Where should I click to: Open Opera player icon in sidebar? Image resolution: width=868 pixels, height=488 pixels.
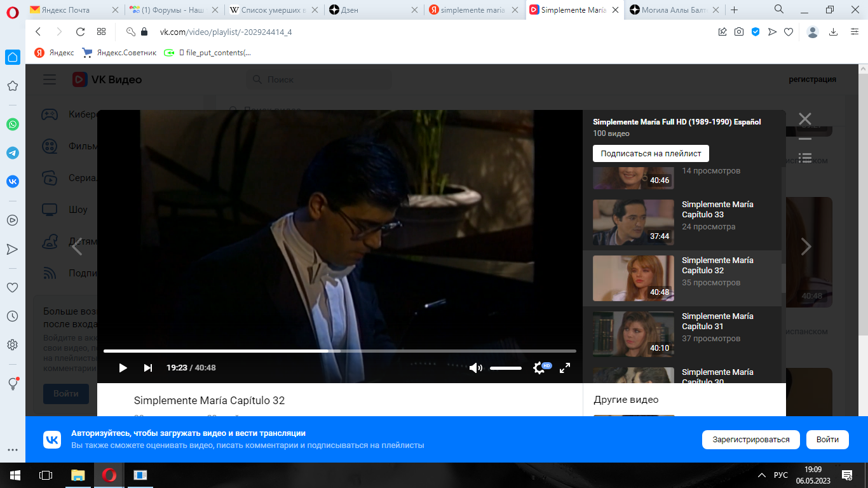12,220
